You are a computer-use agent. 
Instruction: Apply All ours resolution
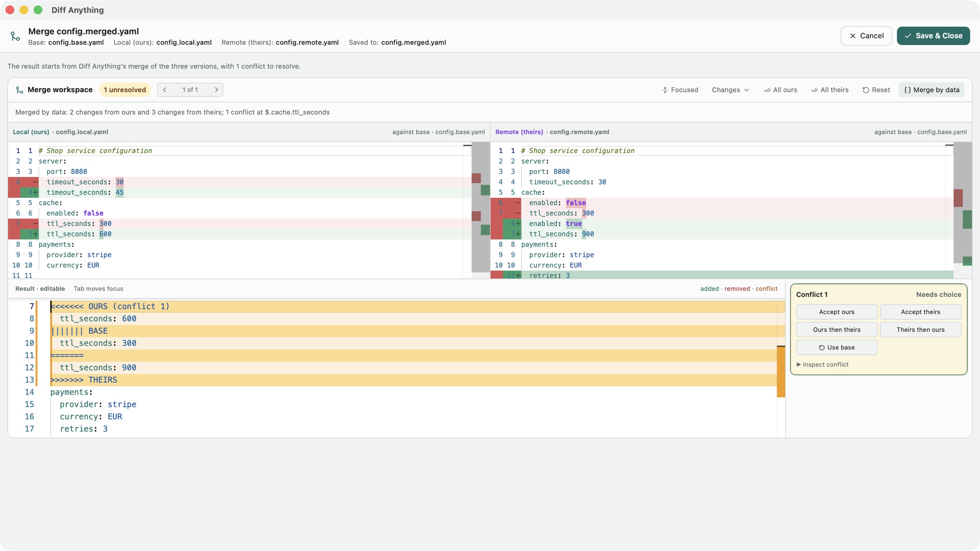[x=780, y=90]
